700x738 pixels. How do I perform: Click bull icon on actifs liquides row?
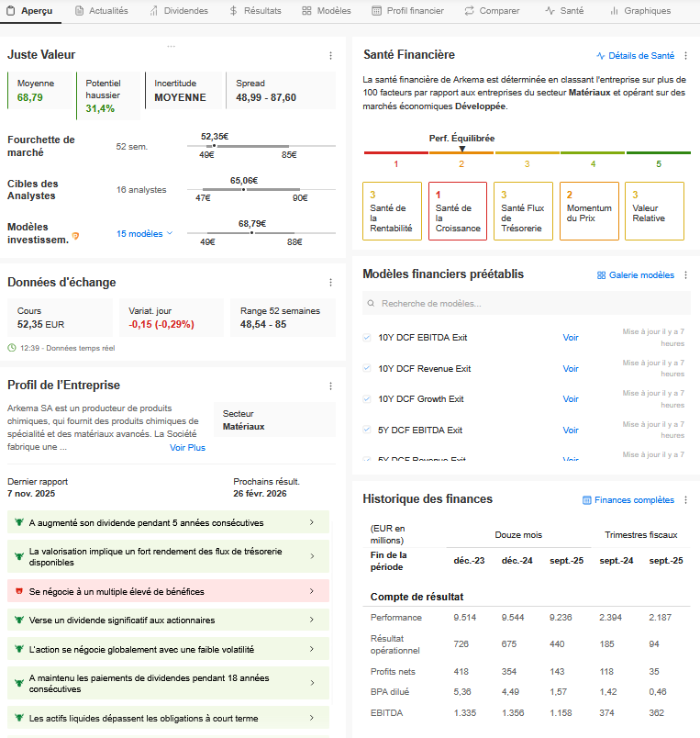click(19, 718)
